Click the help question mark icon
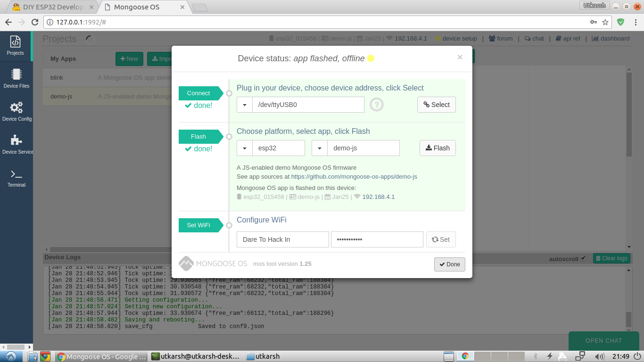The height and width of the screenshot is (362, 644). click(x=376, y=105)
